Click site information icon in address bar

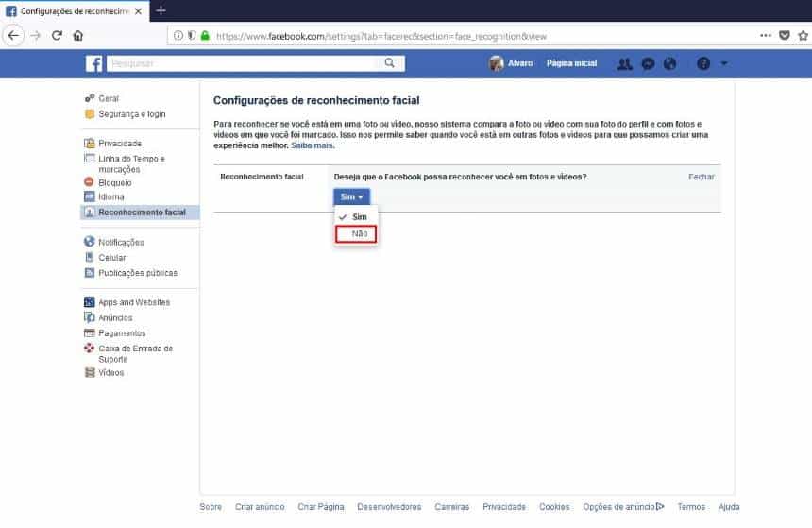178,36
